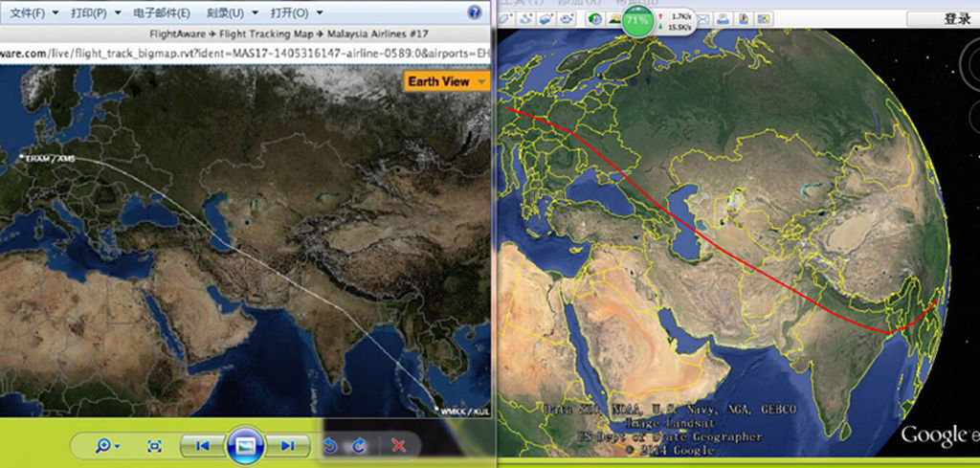
Task: Open the zoom magnifier control
Action: tap(101, 445)
